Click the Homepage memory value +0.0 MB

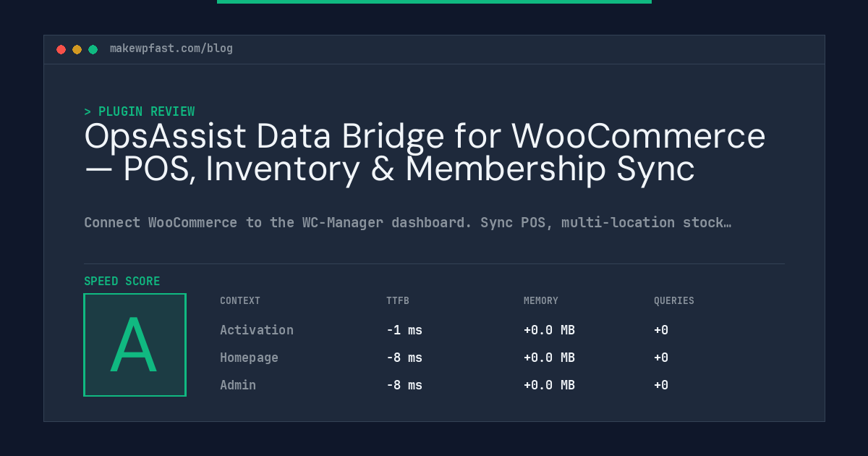point(549,358)
